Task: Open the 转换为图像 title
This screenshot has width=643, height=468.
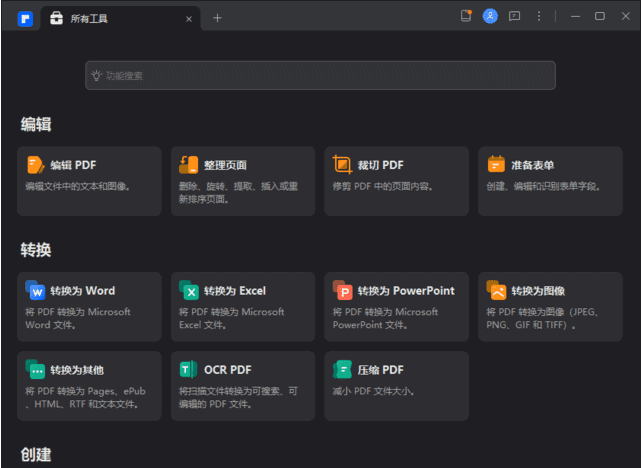Action: [538, 291]
